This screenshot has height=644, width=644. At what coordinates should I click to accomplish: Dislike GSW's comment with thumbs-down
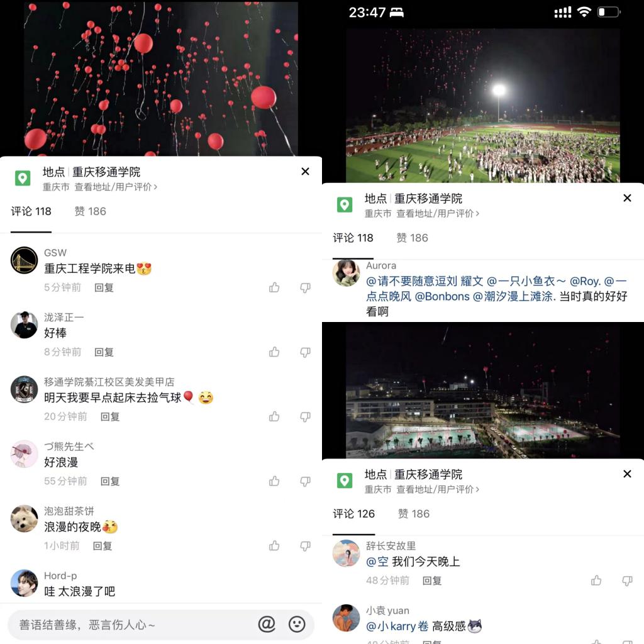tap(305, 288)
